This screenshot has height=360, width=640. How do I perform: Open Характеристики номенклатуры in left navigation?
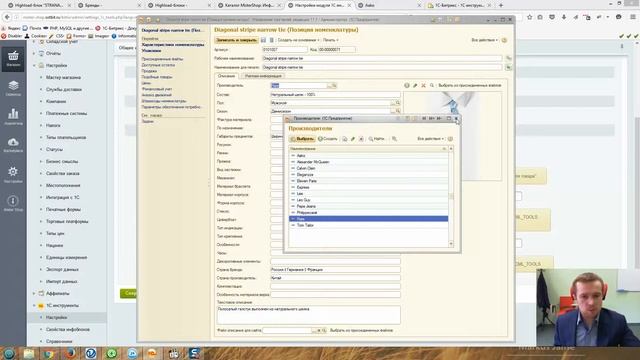pyautogui.click(x=173, y=44)
